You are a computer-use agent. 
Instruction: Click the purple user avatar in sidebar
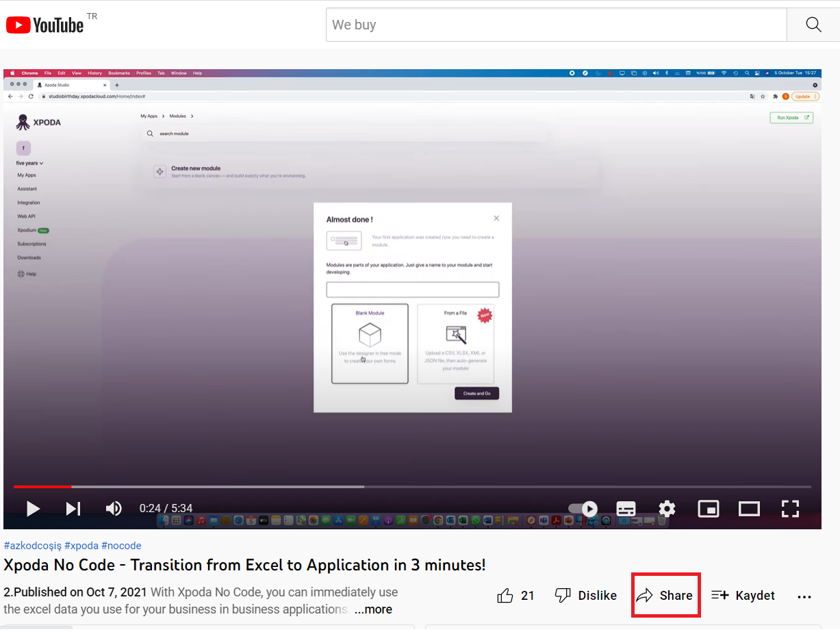[23, 148]
